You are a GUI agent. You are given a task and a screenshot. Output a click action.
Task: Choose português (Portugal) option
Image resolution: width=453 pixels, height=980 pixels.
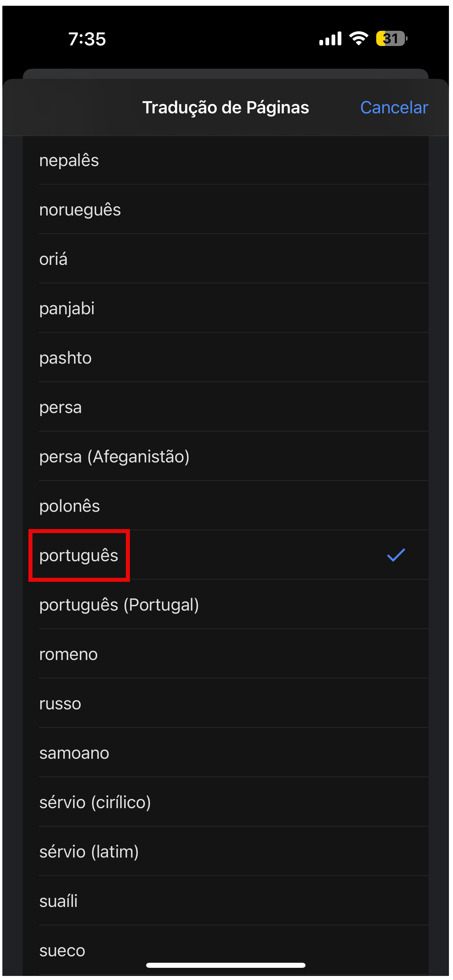point(119,605)
